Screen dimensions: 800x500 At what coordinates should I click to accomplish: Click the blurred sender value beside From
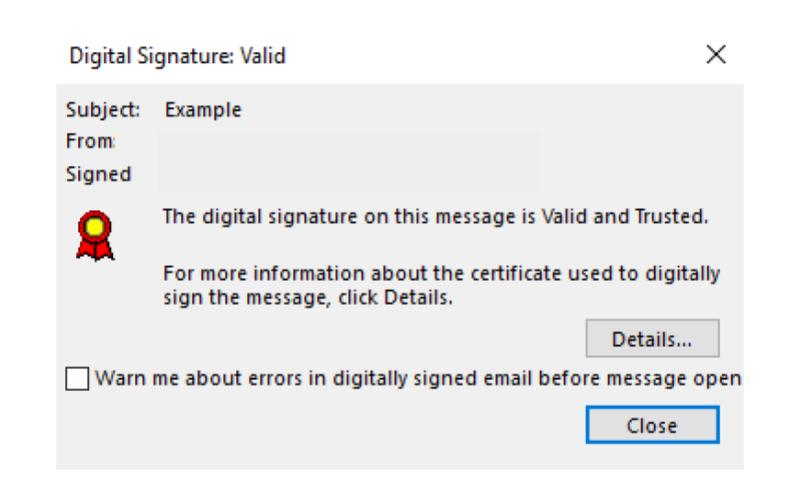(350, 142)
